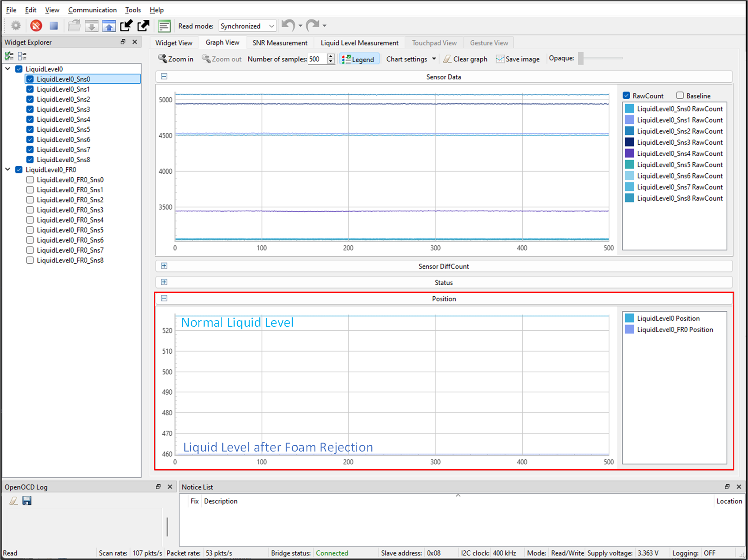Collapse the LiquidLevel0 tree node
The height and width of the screenshot is (560, 748).
[x=8, y=69]
